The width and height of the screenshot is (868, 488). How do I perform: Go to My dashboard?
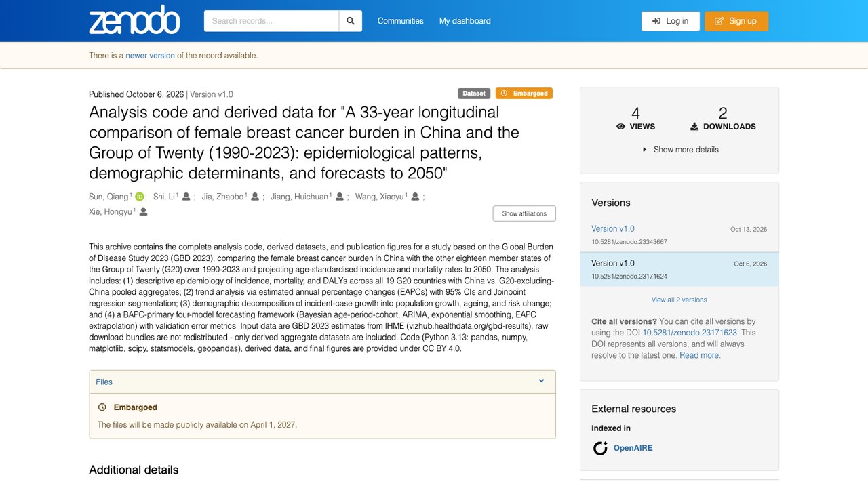465,21
